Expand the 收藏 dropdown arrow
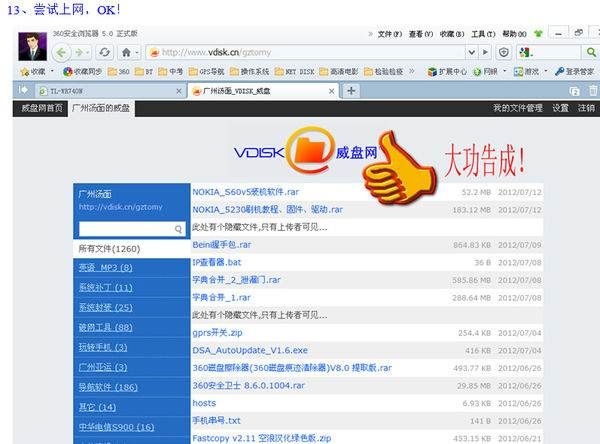600x444 pixels. point(52,71)
